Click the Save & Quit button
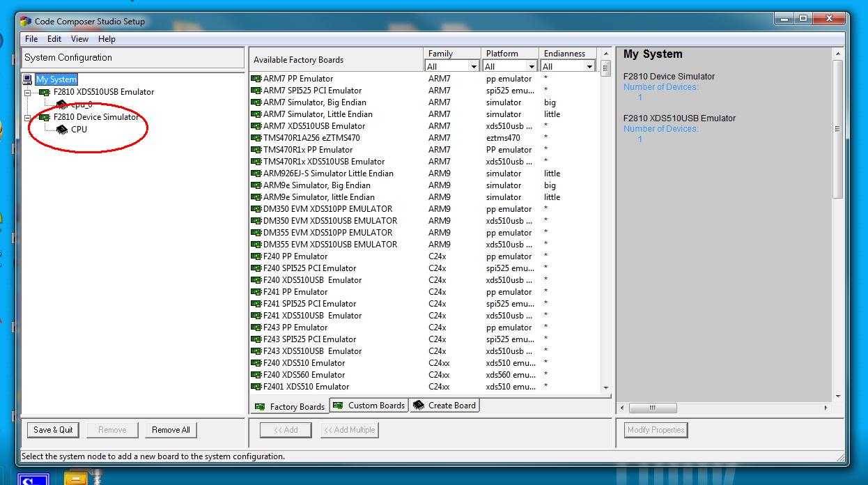The height and width of the screenshot is (485, 868). pos(53,430)
